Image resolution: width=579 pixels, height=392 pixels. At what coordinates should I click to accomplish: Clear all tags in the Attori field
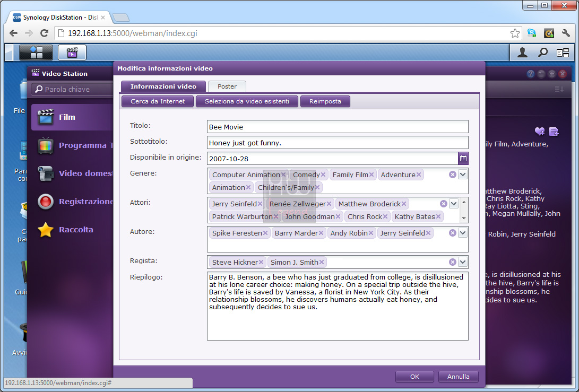coord(444,204)
